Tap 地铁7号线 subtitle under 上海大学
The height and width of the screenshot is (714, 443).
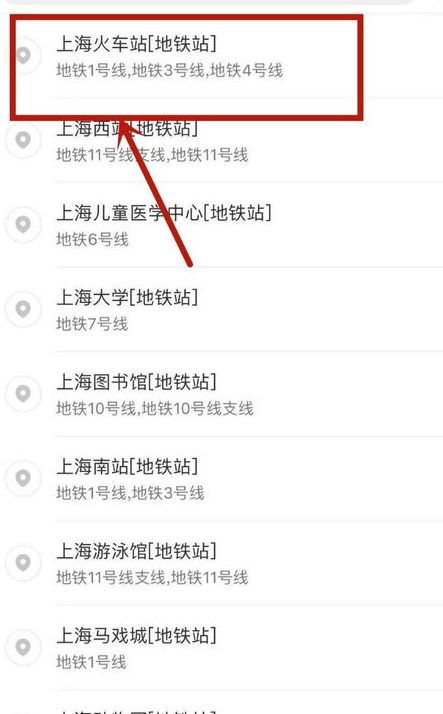tap(92, 324)
